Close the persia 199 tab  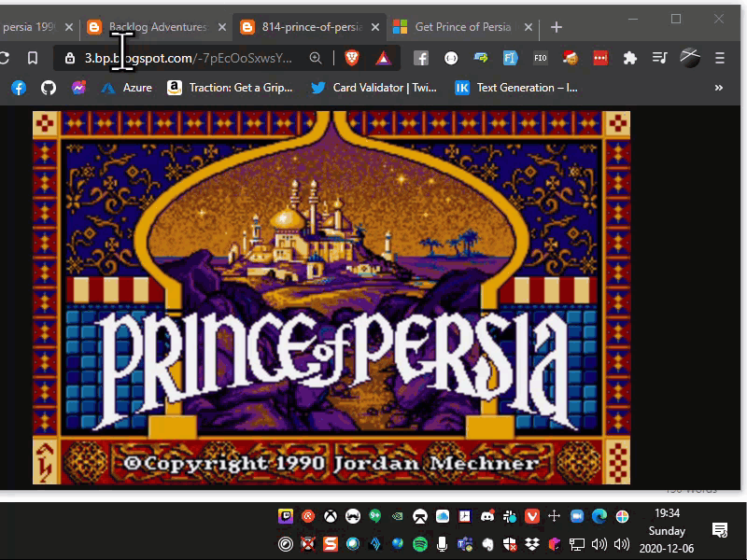[69, 27]
